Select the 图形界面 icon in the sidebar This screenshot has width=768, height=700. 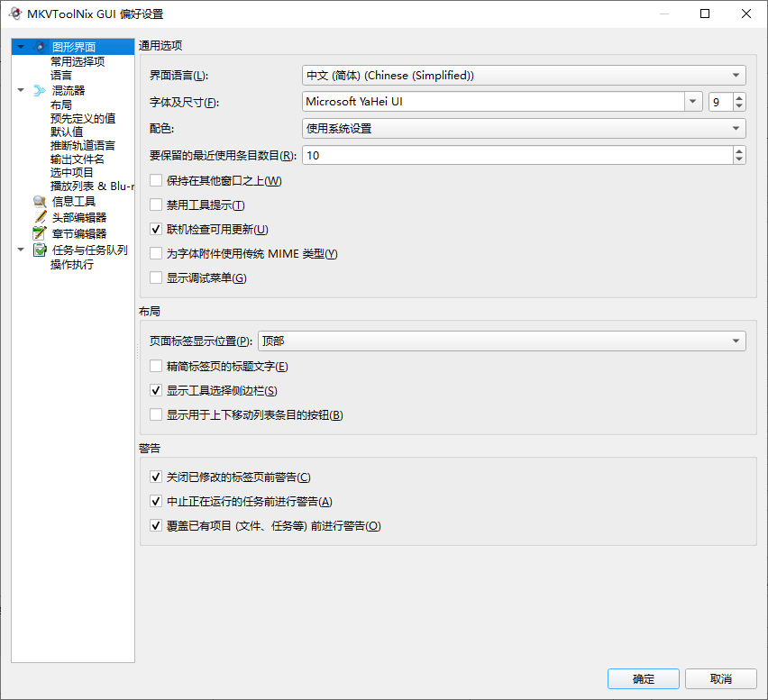pos(39,45)
